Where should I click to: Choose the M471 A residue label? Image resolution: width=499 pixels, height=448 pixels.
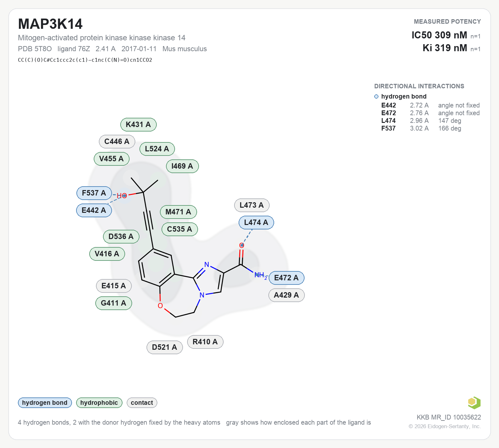click(178, 212)
